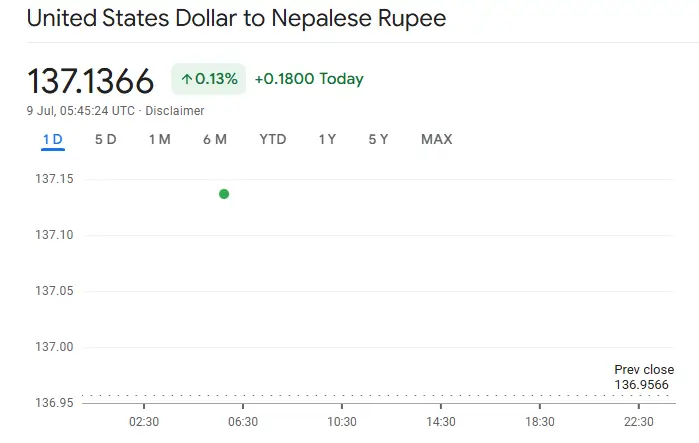Viewport: 699px width, 443px height.
Task: Switch to the 5D time range
Action: click(105, 139)
